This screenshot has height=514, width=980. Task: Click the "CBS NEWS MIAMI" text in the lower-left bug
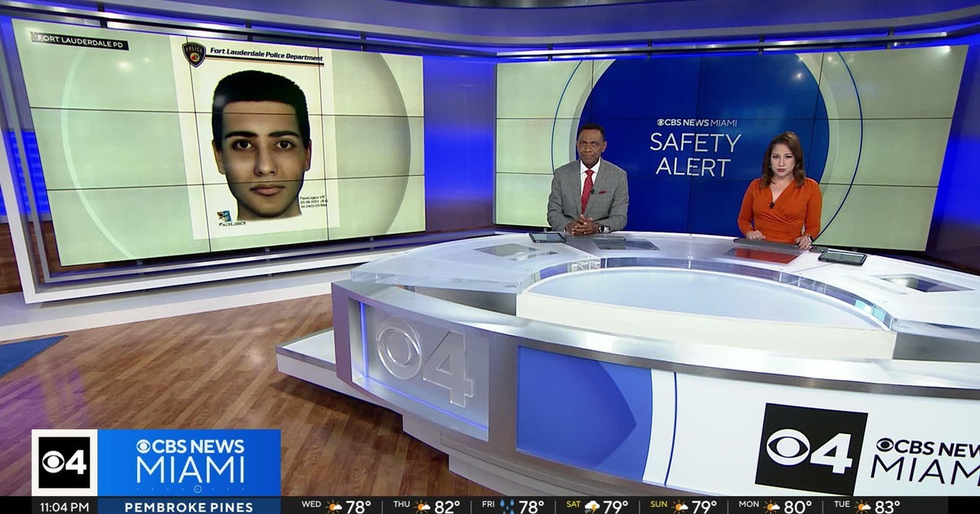[x=189, y=461]
